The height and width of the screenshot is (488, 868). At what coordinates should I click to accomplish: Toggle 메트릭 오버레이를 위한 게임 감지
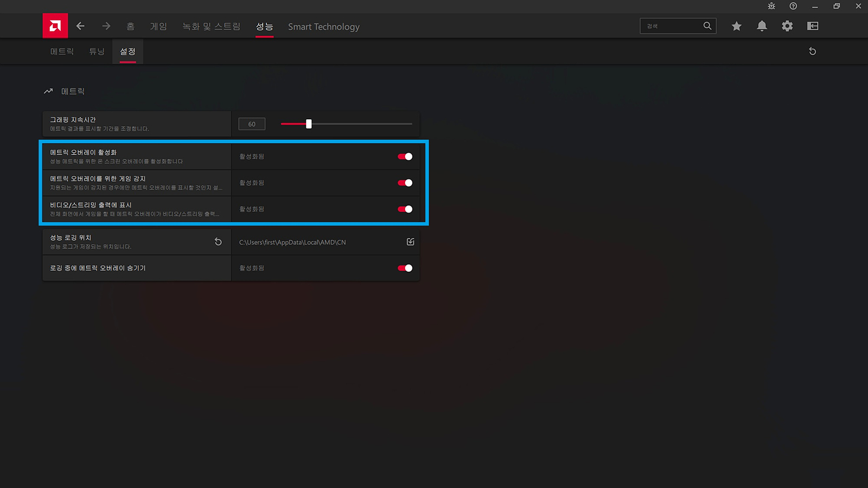point(405,183)
